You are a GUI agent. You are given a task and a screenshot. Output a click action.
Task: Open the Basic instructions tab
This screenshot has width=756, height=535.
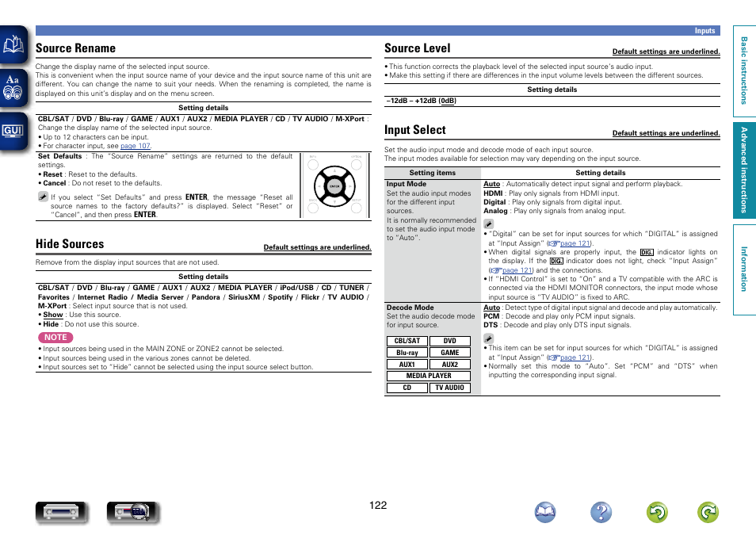coord(744,71)
